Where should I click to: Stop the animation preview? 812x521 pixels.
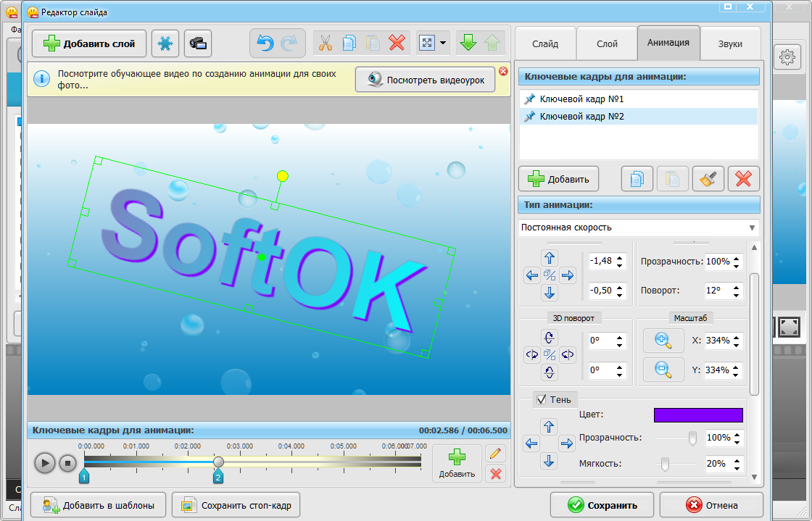click(67, 463)
